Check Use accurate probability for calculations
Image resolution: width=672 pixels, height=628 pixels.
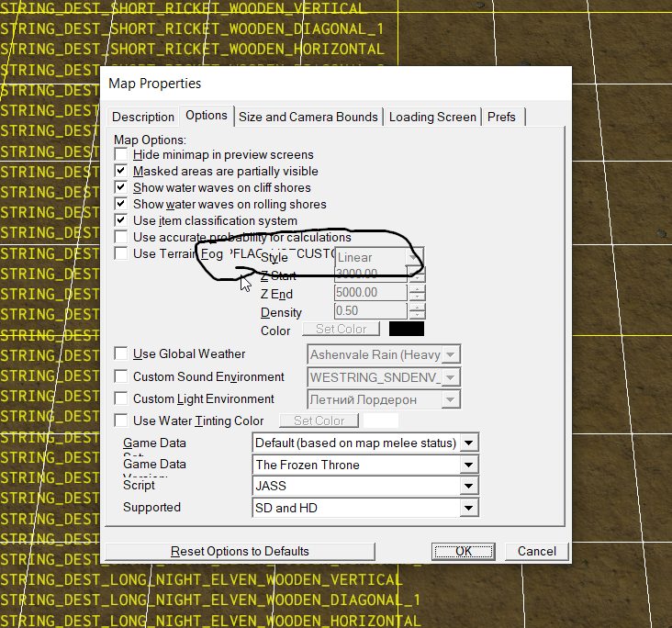(121, 237)
